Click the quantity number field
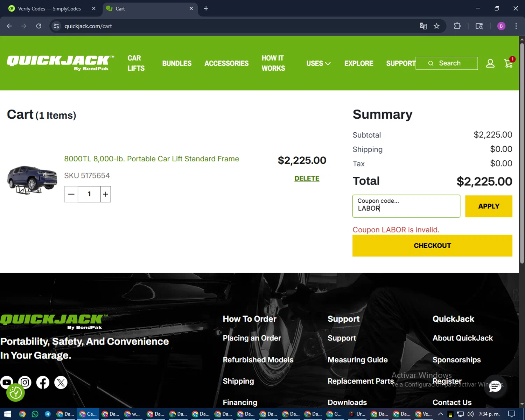Image resolution: width=525 pixels, height=420 pixels. click(x=89, y=194)
